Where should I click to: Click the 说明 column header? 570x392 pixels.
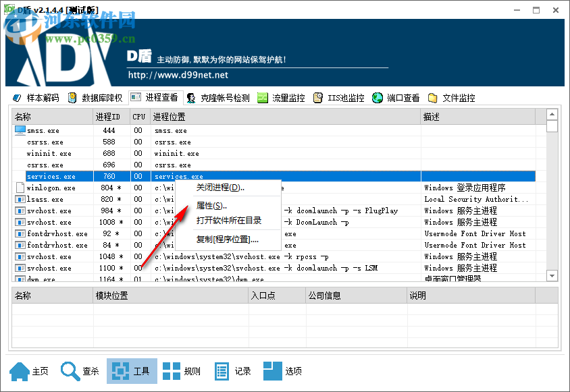pyautogui.click(x=471, y=296)
